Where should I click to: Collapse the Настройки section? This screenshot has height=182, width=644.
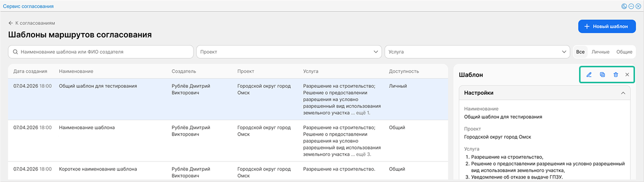point(623,93)
